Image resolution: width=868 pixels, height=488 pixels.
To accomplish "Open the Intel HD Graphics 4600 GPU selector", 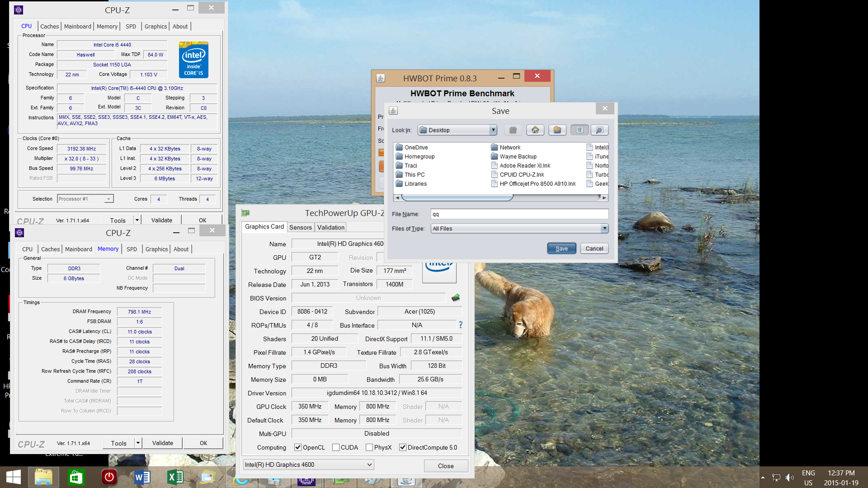I will 309,465.
